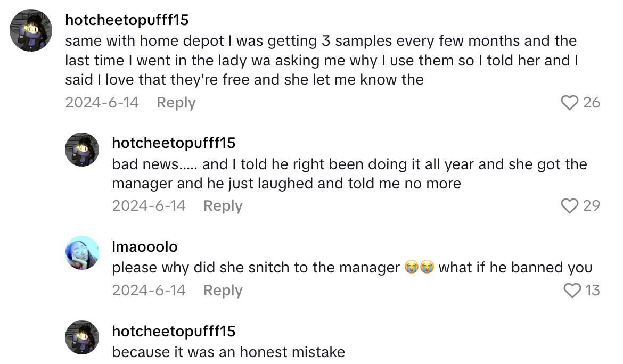Click the 2024-6-14 date on the first comment
The height and width of the screenshot is (364, 623).
coord(101,102)
